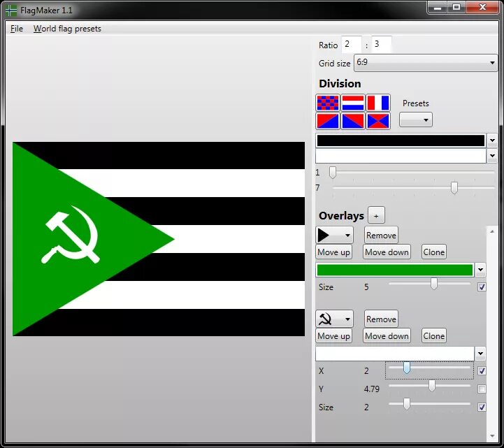Click overlays panel scrollbar down arrow
The width and height of the screenshot is (504, 448).
[492, 436]
